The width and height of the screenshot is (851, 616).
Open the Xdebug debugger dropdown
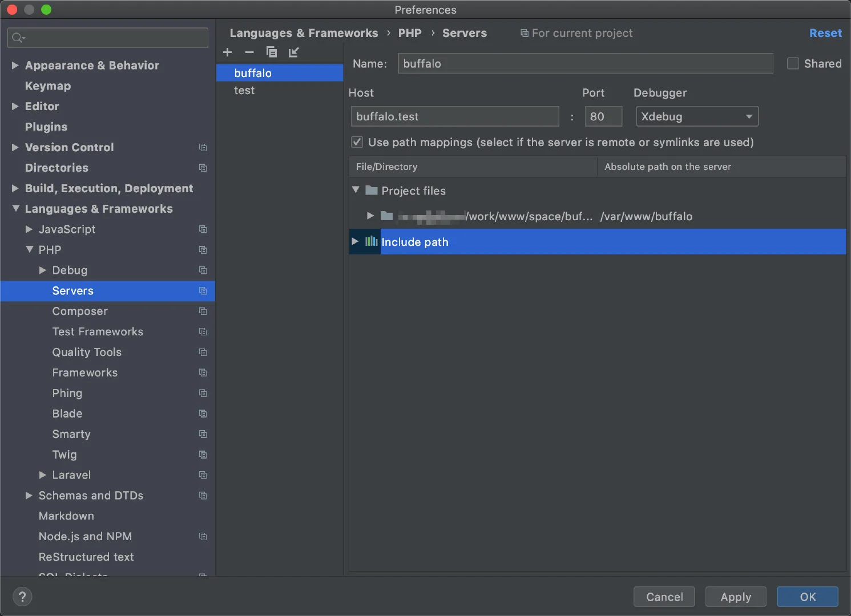click(697, 117)
